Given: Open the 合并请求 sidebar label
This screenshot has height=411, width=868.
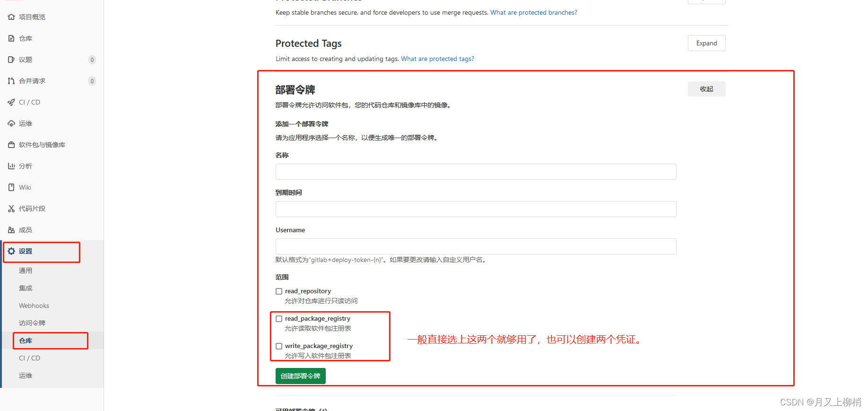Looking at the screenshot, I should (x=32, y=81).
